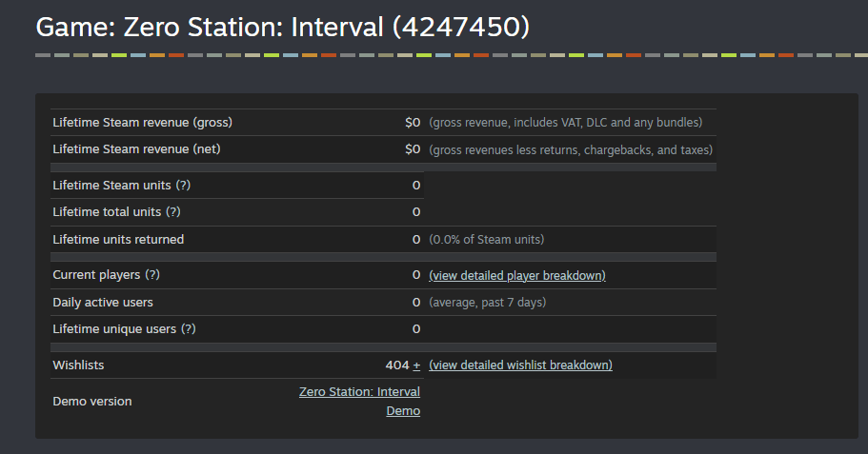Click the gross revenue VAT and DLC note
Image resolution: width=868 pixels, height=454 pixels.
(x=565, y=123)
